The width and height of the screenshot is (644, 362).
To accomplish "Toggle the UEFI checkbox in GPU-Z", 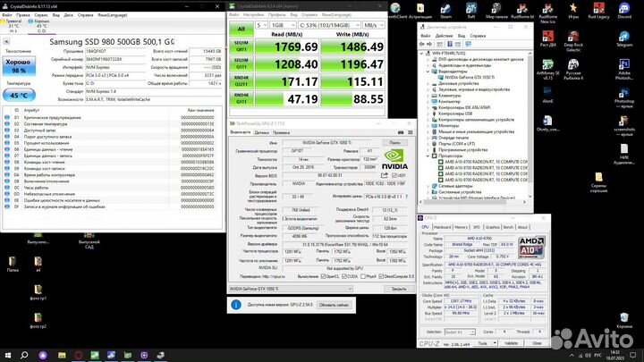I will point(394,176).
